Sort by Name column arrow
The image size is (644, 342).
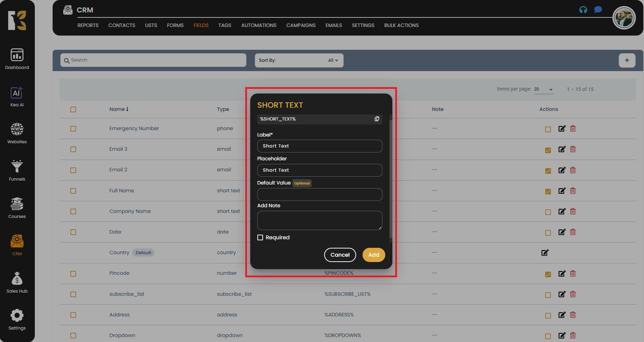click(127, 109)
